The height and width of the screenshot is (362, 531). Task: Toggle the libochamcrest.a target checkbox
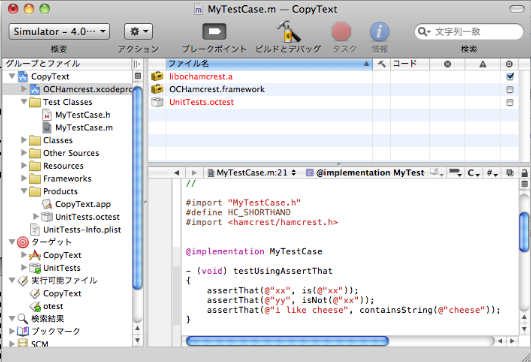pyautogui.click(x=510, y=77)
